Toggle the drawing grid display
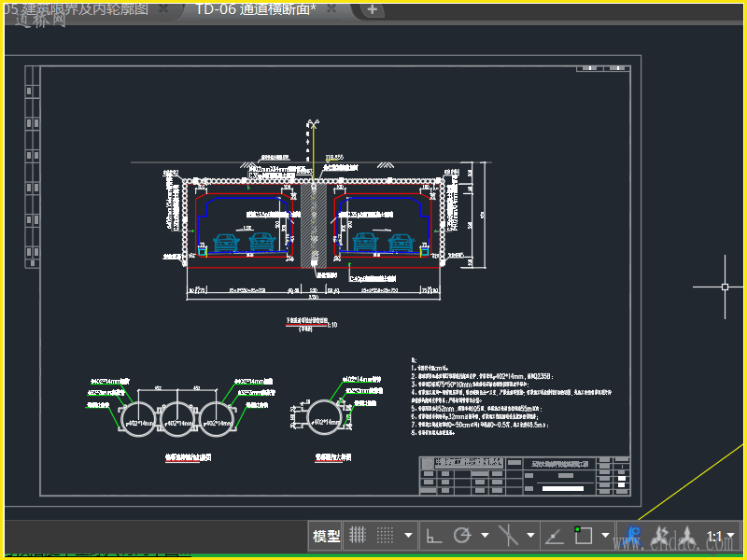Image resolution: width=747 pixels, height=560 pixels. point(357,536)
